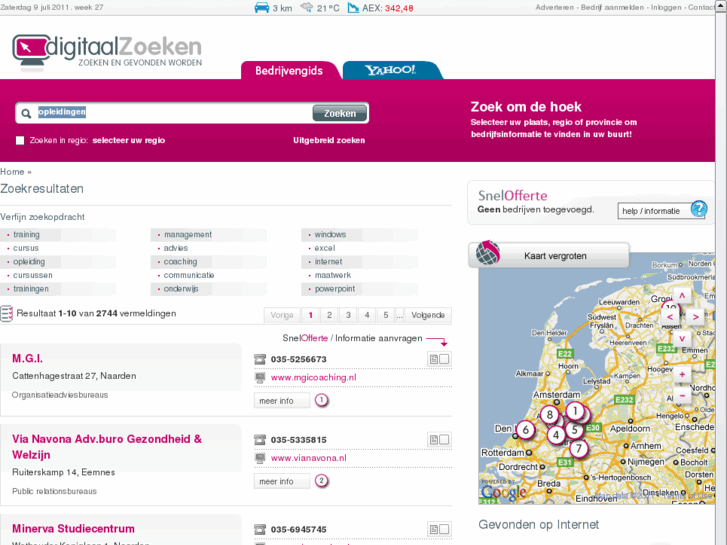
Task: Click numbered marker 1 beside M.G.I. meer info
Action: coord(321,400)
